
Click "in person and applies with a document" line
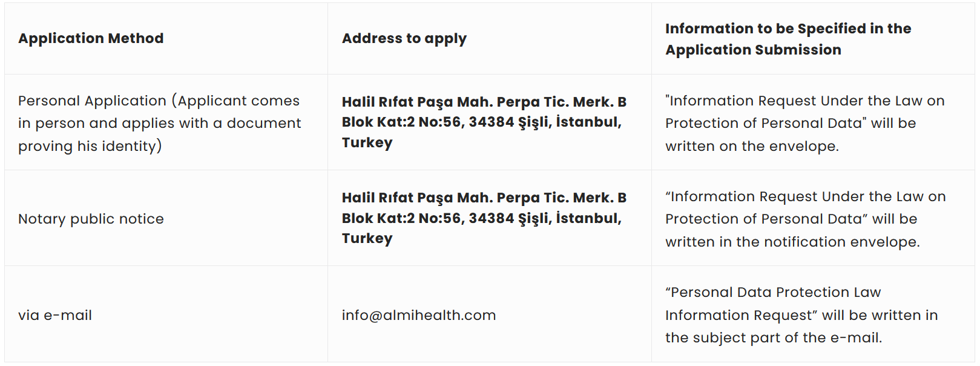coord(159,123)
